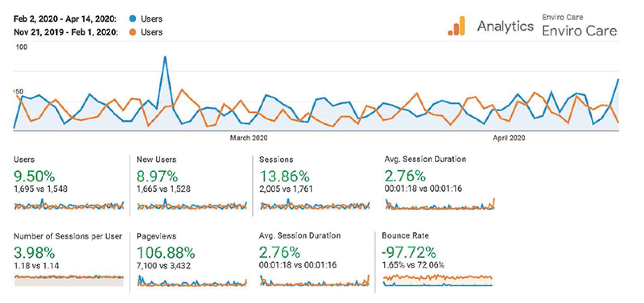Open the Bounce Rate sparkline chart

pos(438,280)
